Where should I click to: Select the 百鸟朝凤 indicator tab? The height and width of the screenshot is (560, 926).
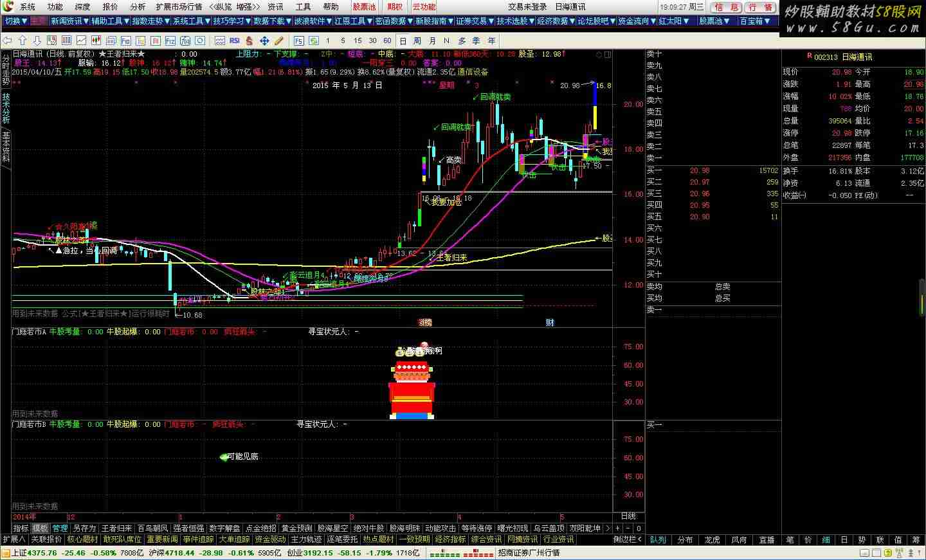(152, 528)
